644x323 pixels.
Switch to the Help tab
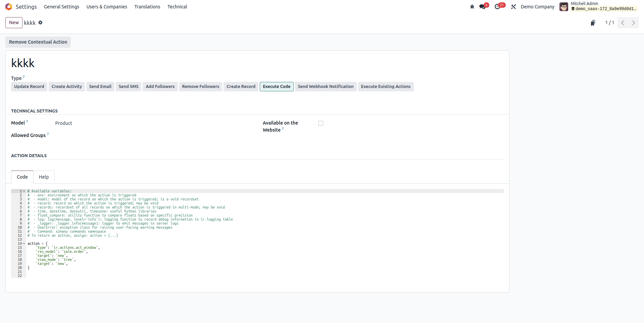(44, 177)
